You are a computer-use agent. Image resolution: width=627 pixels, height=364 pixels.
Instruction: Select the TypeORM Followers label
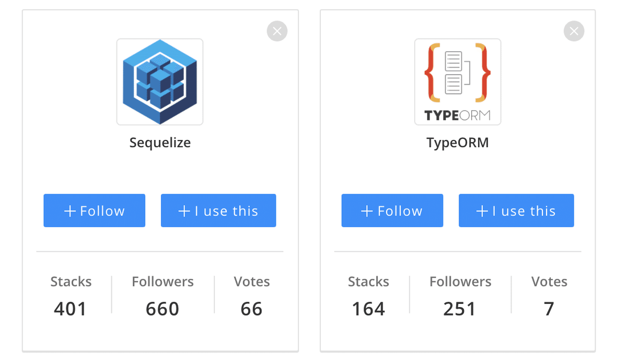[460, 282]
